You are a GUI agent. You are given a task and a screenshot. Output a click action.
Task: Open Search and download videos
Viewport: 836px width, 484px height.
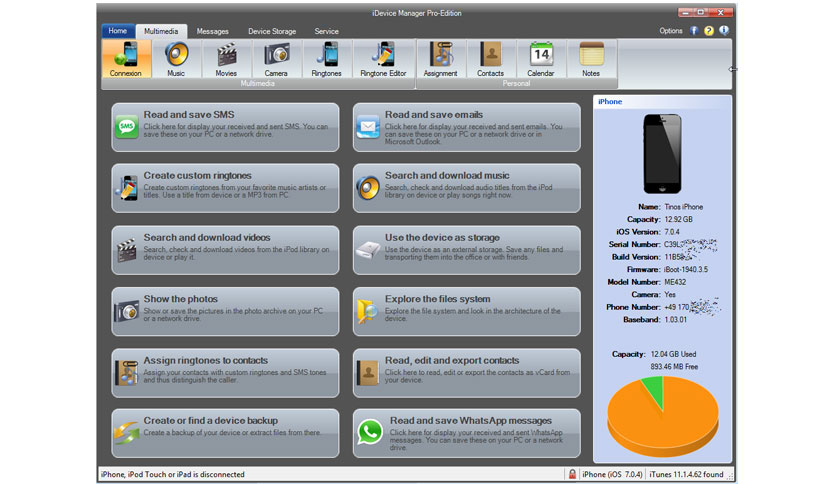[x=225, y=250]
